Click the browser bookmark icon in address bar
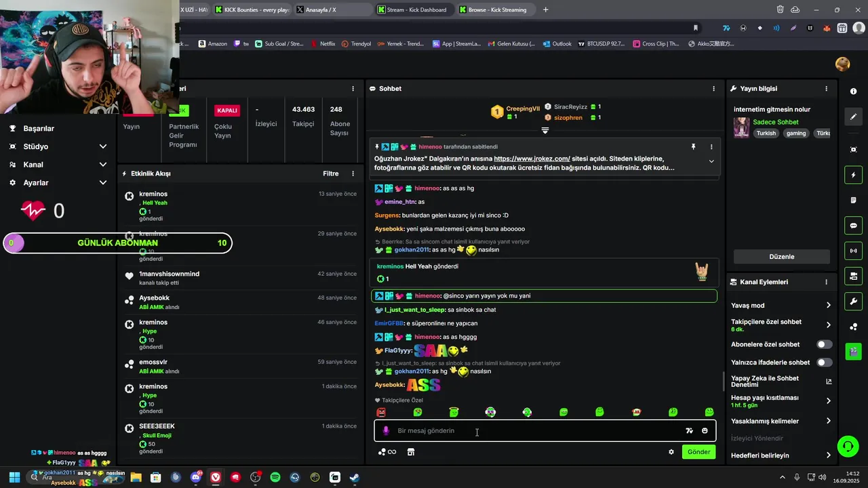Image resolution: width=868 pixels, height=488 pixels. (695, 28)
